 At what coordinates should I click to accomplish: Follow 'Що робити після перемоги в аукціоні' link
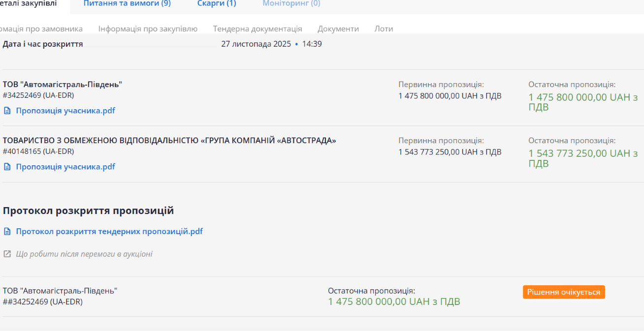pos(84,254)
